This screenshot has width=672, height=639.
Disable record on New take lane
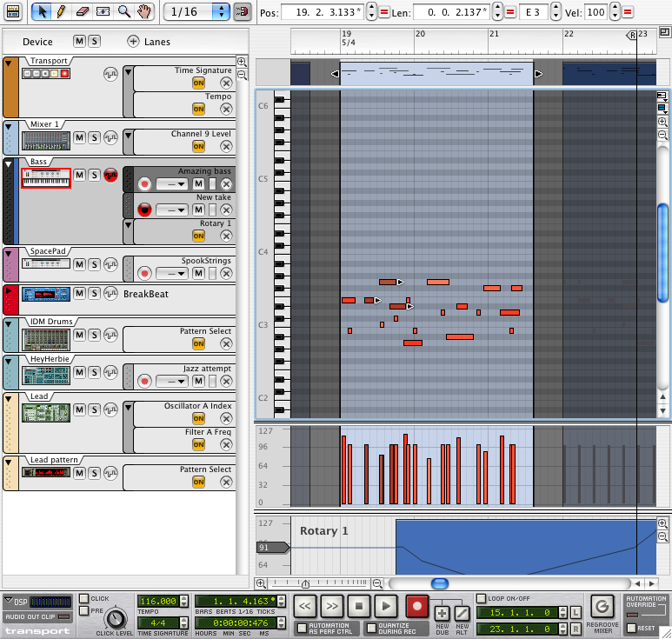pyautogui.click(x=145, y=210)
